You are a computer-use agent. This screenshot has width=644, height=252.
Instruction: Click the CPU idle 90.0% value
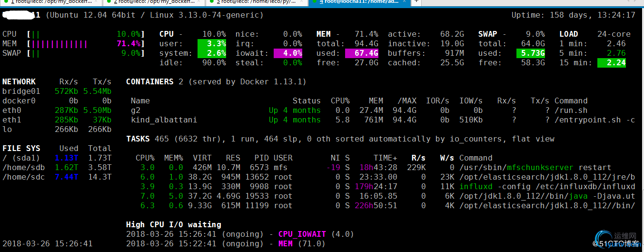click(x=214, y=63)
